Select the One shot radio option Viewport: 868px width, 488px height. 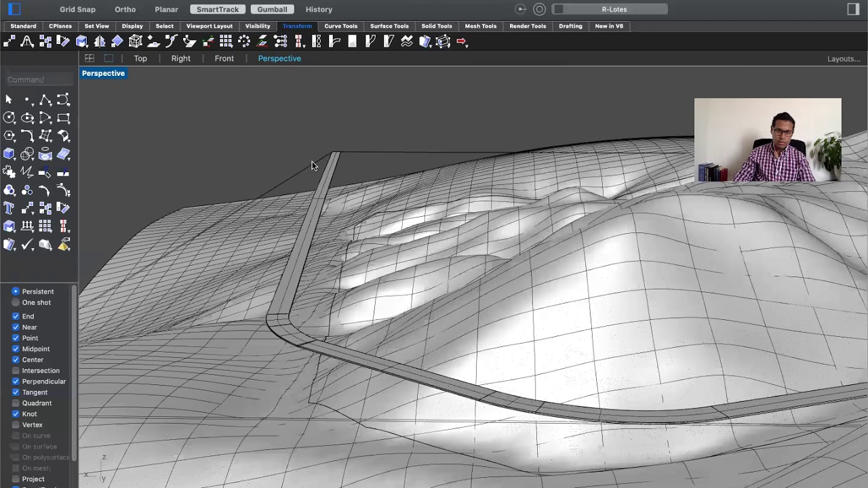click(16, 303)
